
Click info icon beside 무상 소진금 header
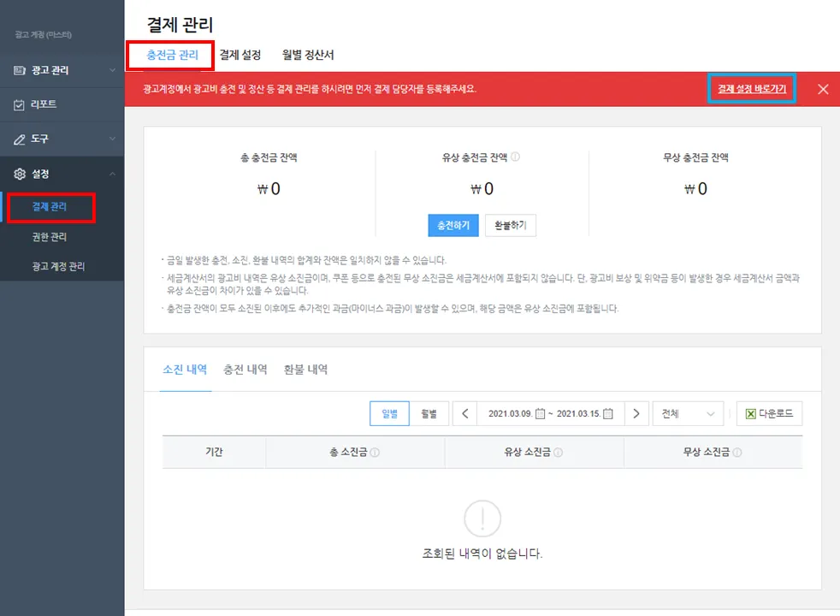737,452
